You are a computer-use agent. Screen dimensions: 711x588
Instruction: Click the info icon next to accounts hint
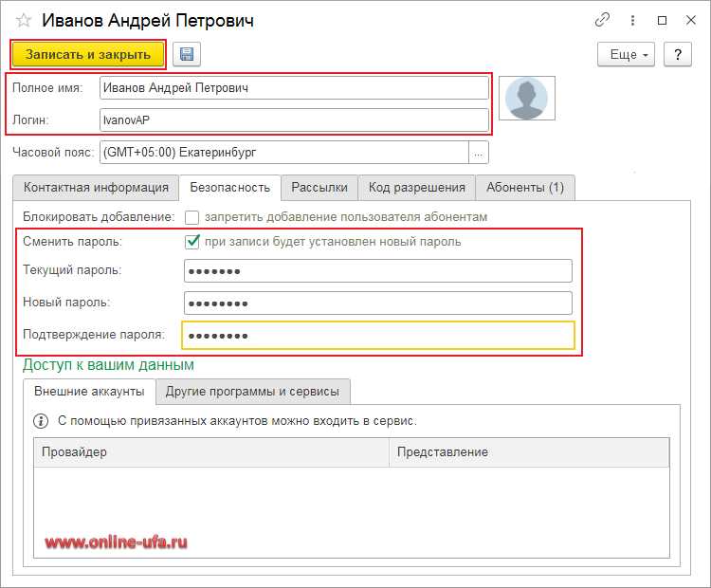pos(41,421)
